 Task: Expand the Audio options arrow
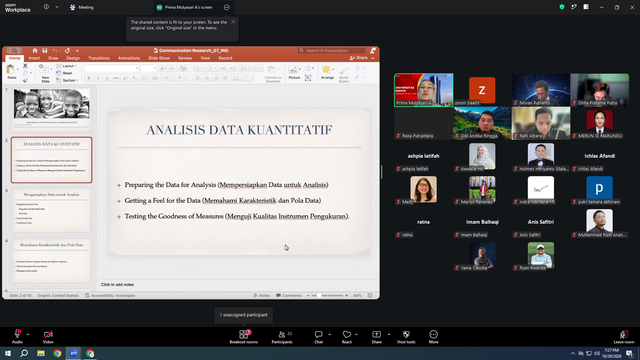[x=28, y=334]
